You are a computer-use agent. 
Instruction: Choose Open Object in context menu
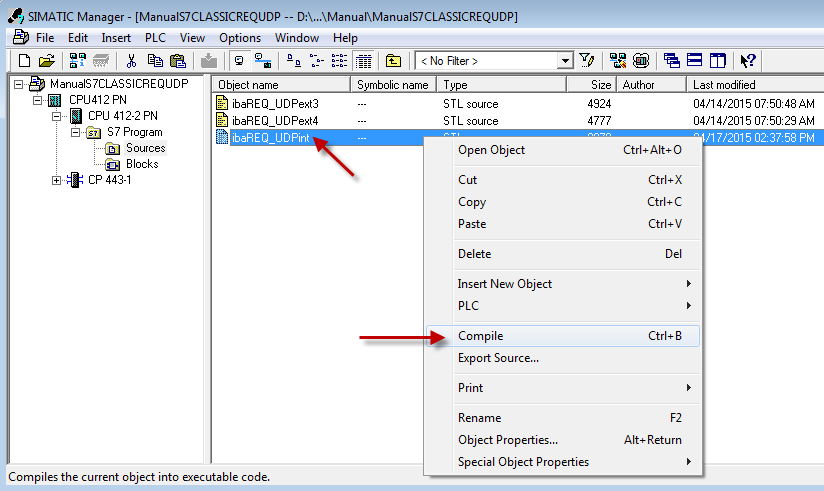(563, 150)
